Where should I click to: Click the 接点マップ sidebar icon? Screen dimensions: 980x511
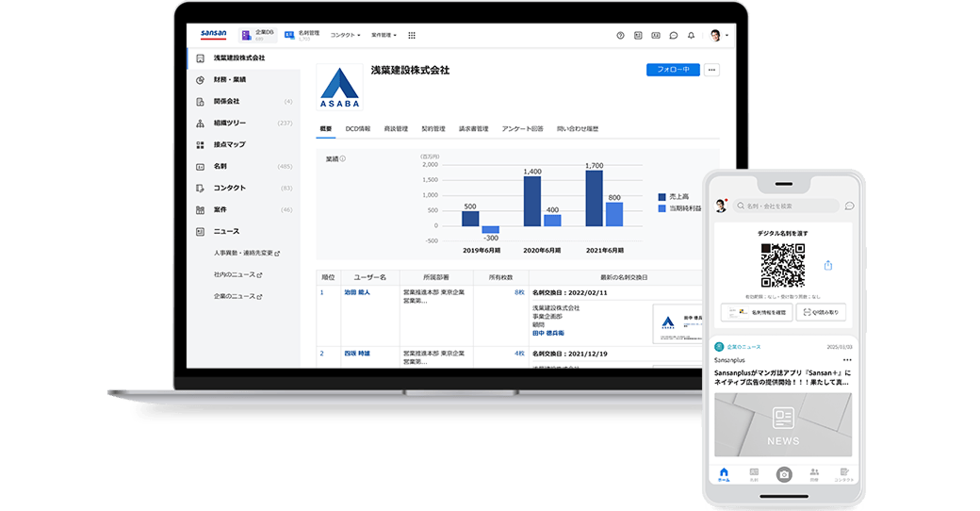tap(200, 144)
